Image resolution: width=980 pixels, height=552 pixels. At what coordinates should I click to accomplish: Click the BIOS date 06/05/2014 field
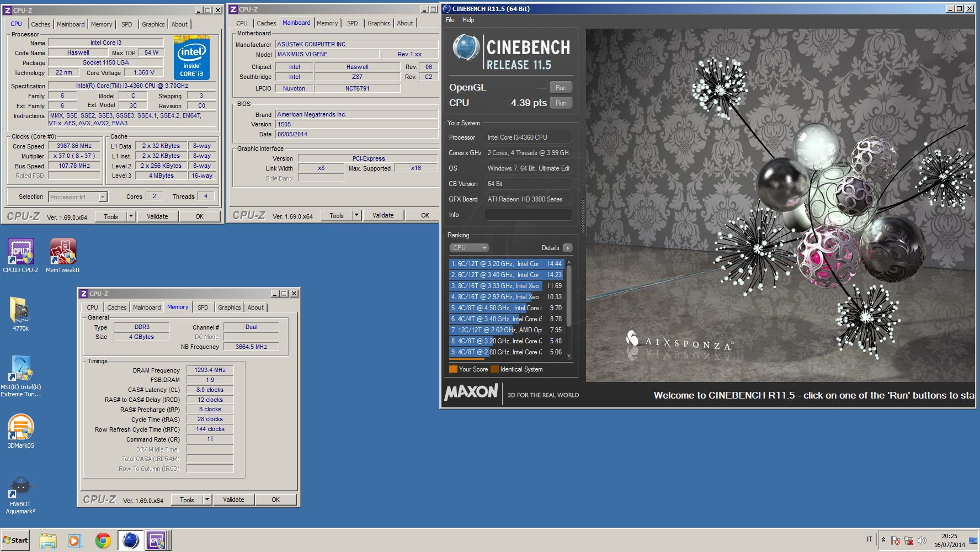[356, 134]
